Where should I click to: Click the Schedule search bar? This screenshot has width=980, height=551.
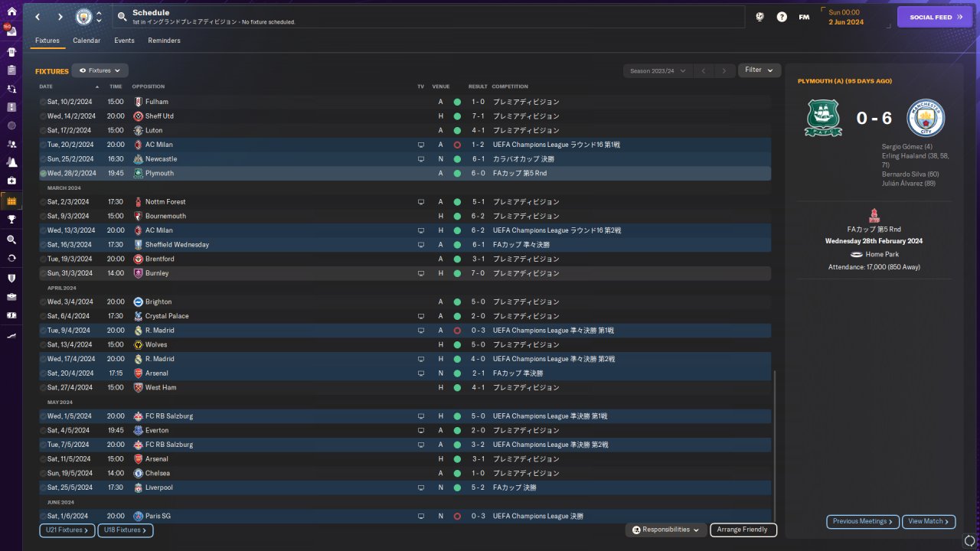[428, 17]
